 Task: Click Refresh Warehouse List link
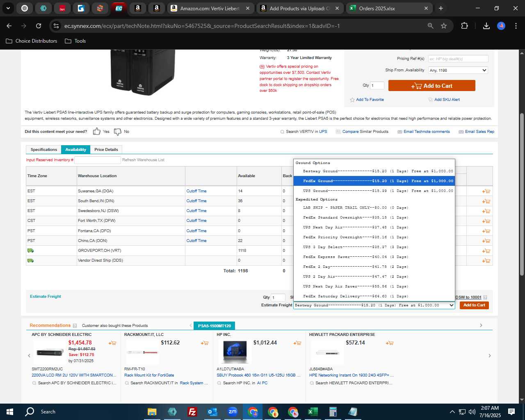click(143, 160)
